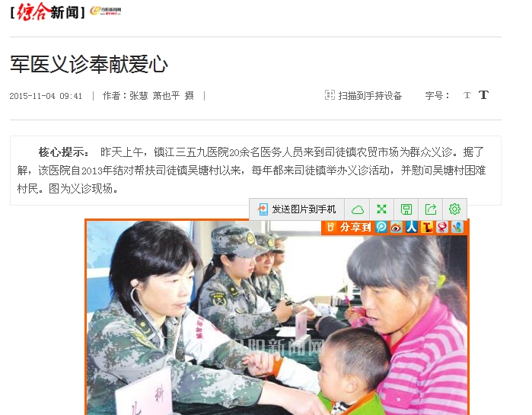
Task: Open the 综合新闻 section header
Action: pyautogui.click(x=48, y=12)
